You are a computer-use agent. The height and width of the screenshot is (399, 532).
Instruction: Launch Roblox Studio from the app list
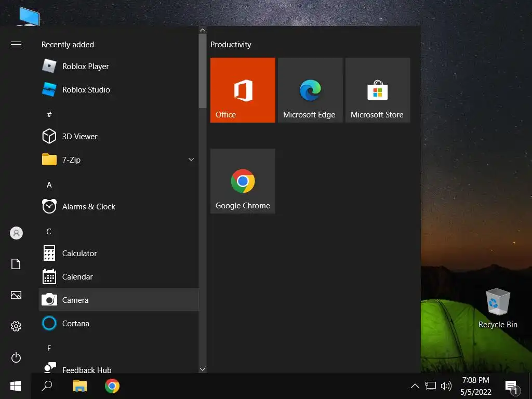click(x=119, y=89)
